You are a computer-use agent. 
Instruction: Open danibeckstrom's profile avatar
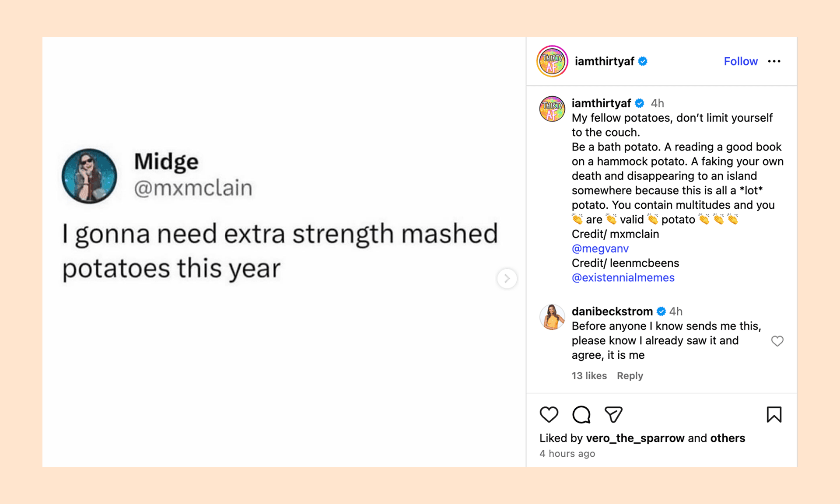552,317
